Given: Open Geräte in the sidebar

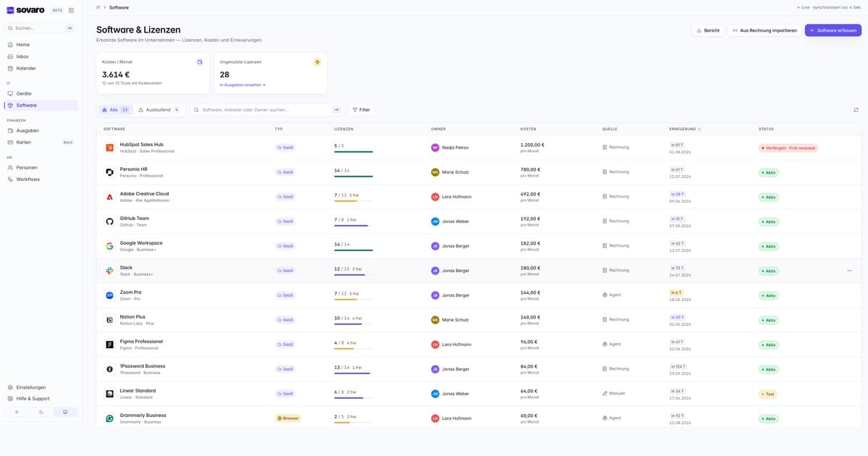Looking at the screenshot, I should [x=41, y=93].
